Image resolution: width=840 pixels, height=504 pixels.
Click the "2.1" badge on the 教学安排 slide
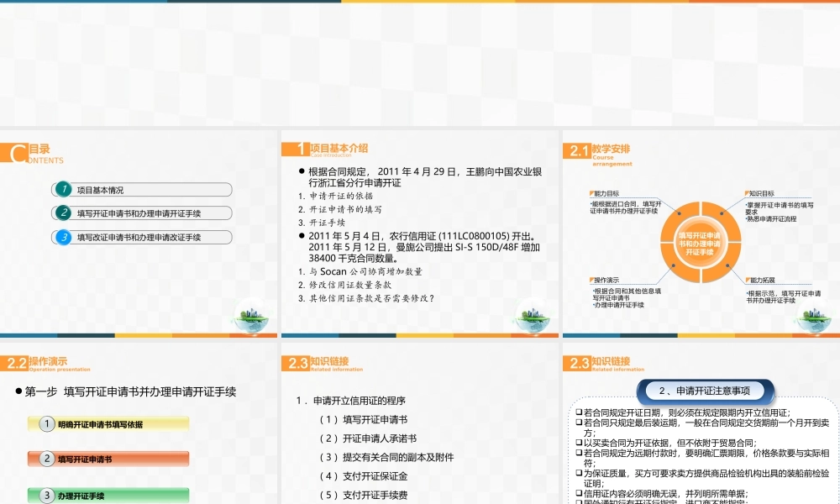point(578,150)
